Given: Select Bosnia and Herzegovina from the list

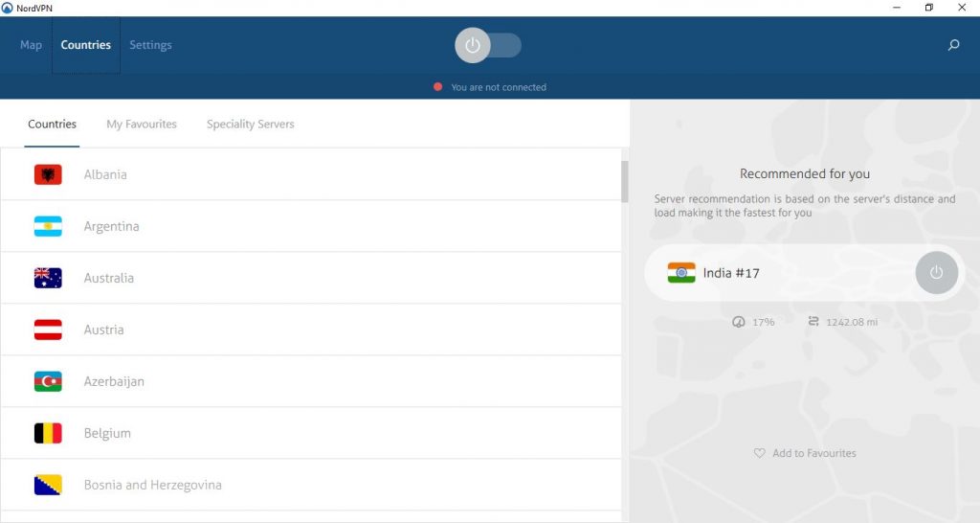Looking at the screenshot, I should click(x=311, y=485).
